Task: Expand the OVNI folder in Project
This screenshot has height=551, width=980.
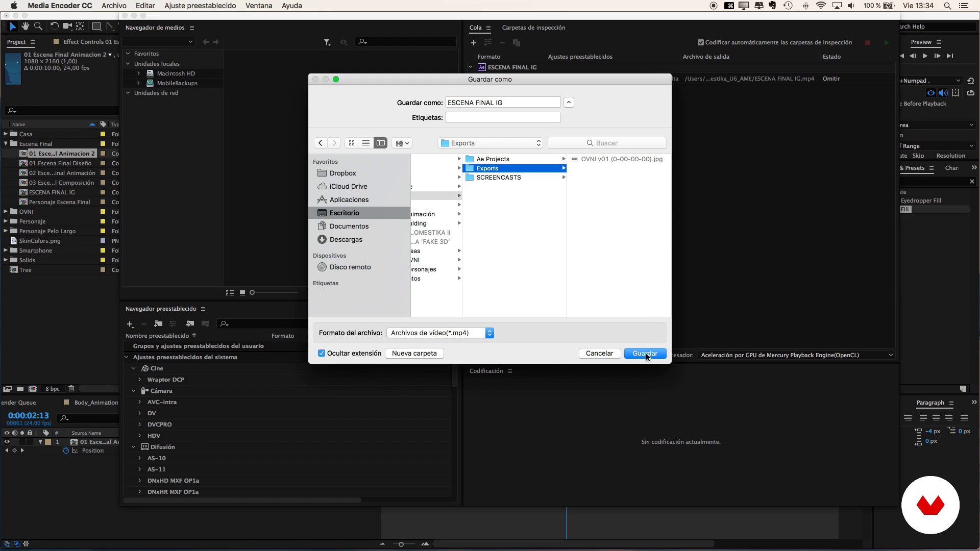Action: [6, 212]
